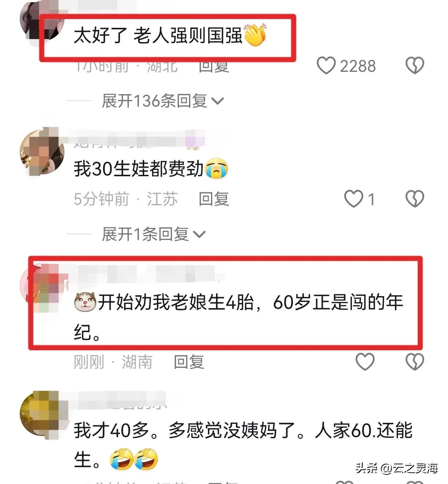Like the '开始劝我老娘生4胎' comment

tap(365, 362)
